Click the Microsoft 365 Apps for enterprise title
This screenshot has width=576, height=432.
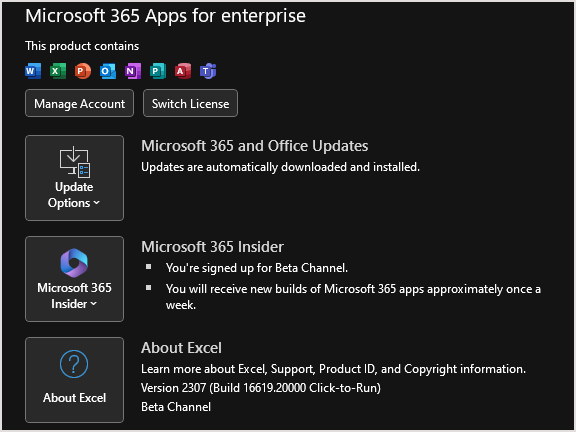tap(165, 16)
